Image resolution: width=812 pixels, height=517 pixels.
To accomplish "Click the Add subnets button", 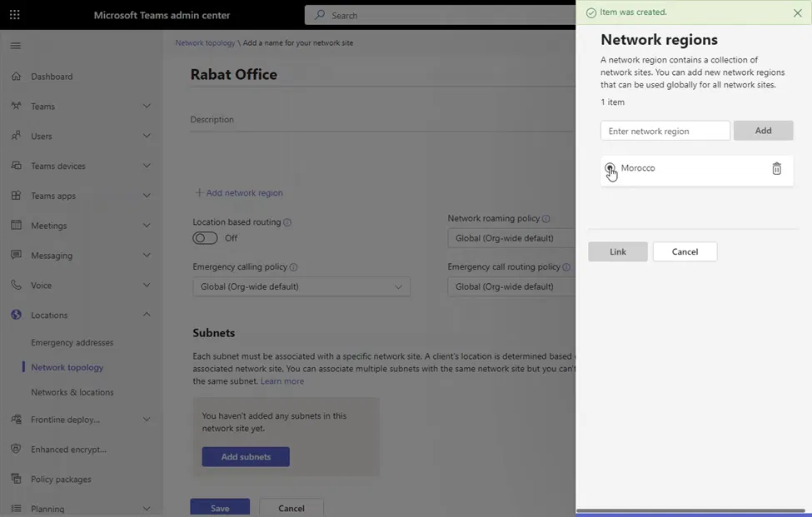I will click(246, 457).
